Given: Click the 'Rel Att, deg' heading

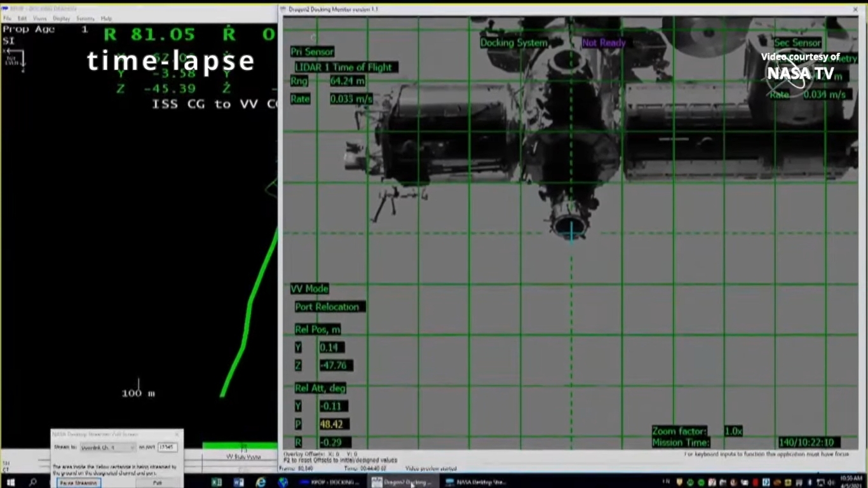Looking at the screenshot, I should click(320, 388).
